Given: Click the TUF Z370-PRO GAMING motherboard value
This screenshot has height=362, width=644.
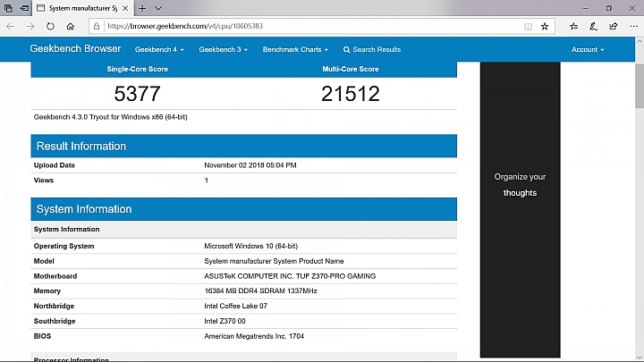Looking at the screenshot, I should tap(290, 276).
